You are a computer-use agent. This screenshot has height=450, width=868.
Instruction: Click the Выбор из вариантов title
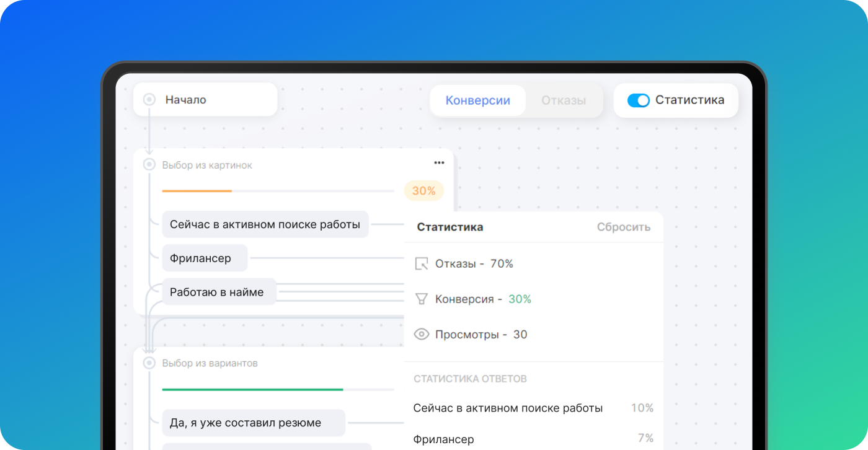point(210,363)
